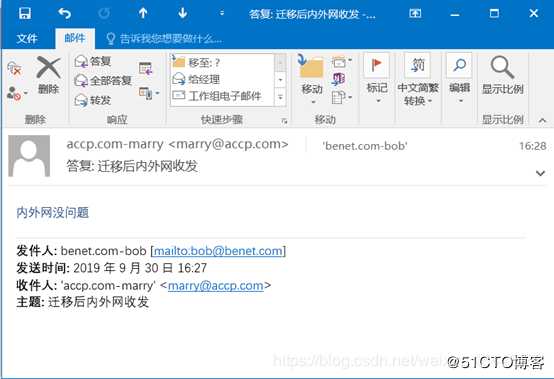Forward the email with 转发

[93, 100]
